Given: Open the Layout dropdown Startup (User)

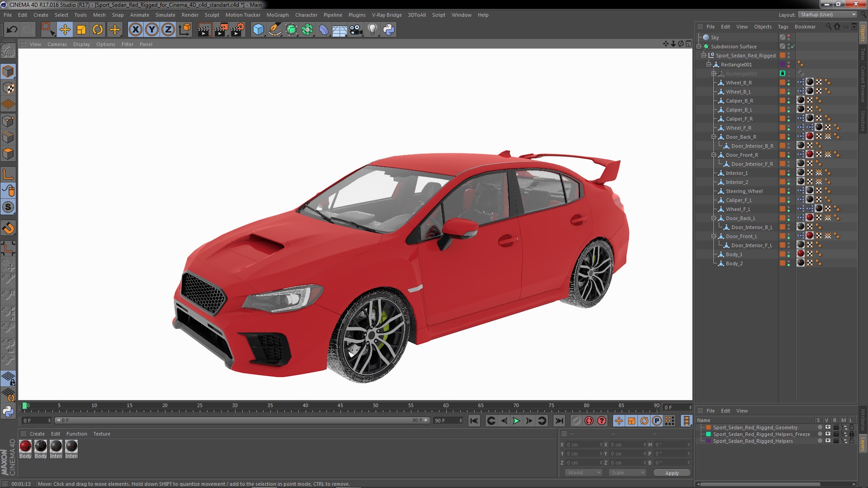Looking at the screenshot, I should pyautogui.click(x=827, y=15).
